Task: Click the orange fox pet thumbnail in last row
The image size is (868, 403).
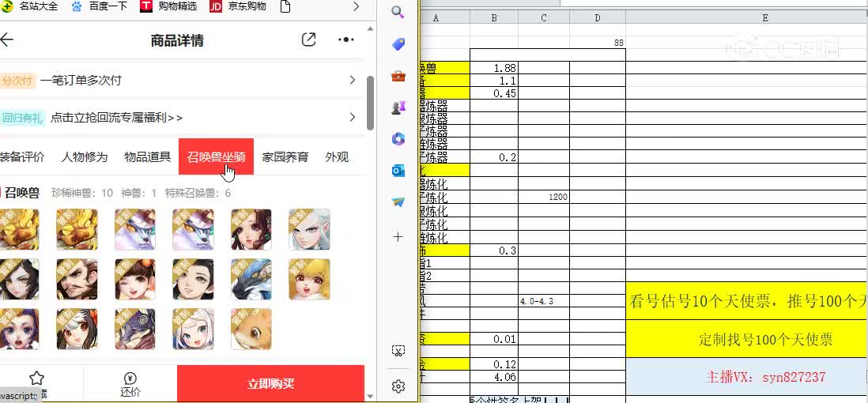Action: click(x=251, y=329)
